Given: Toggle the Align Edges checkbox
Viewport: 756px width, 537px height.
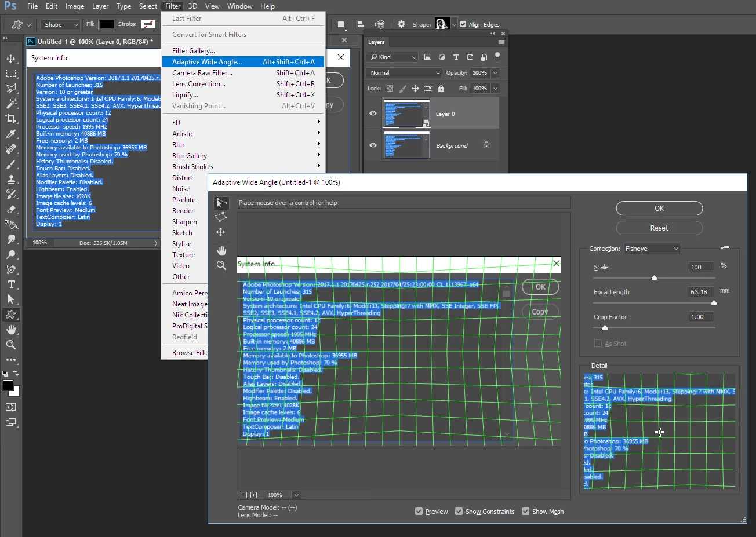Looking at the screenshot, I should (x=463, y=24).
